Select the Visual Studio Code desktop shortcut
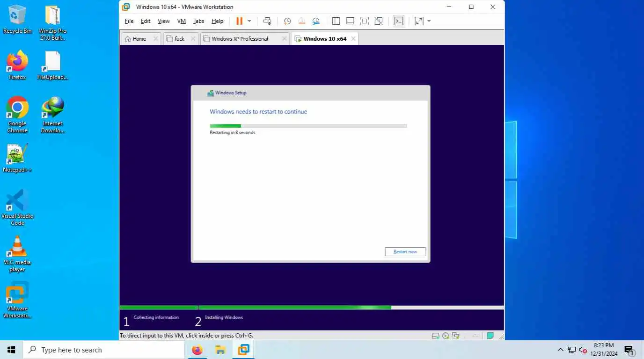Screen dimensions: 644x359 coord(17,207)
